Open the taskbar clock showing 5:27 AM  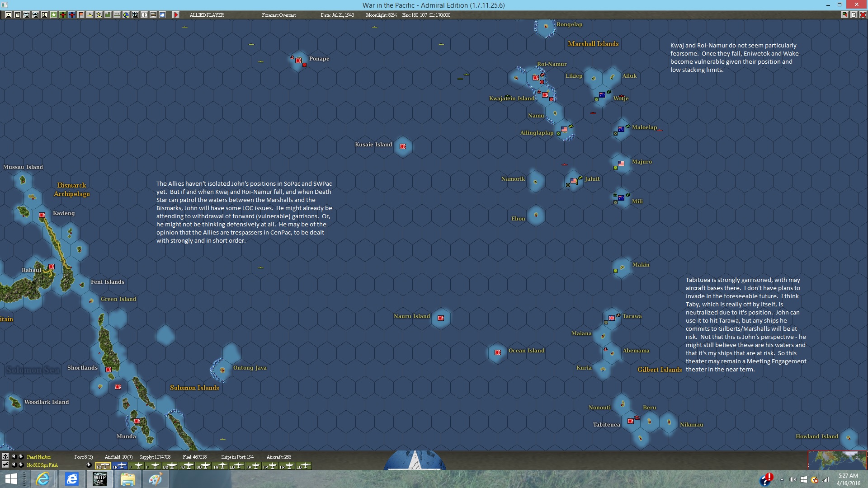click(x=848, y=479)
